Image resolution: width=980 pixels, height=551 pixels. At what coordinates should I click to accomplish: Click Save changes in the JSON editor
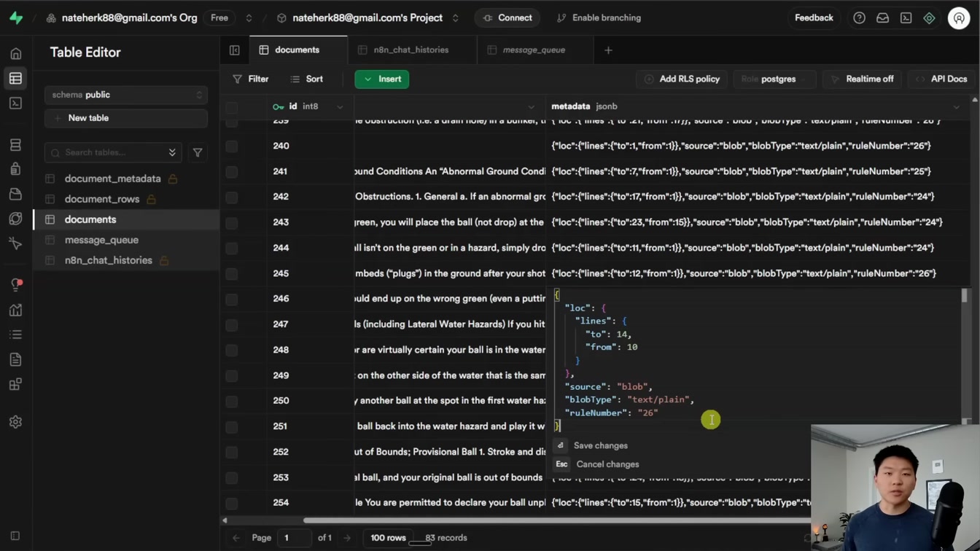(591, 445)
